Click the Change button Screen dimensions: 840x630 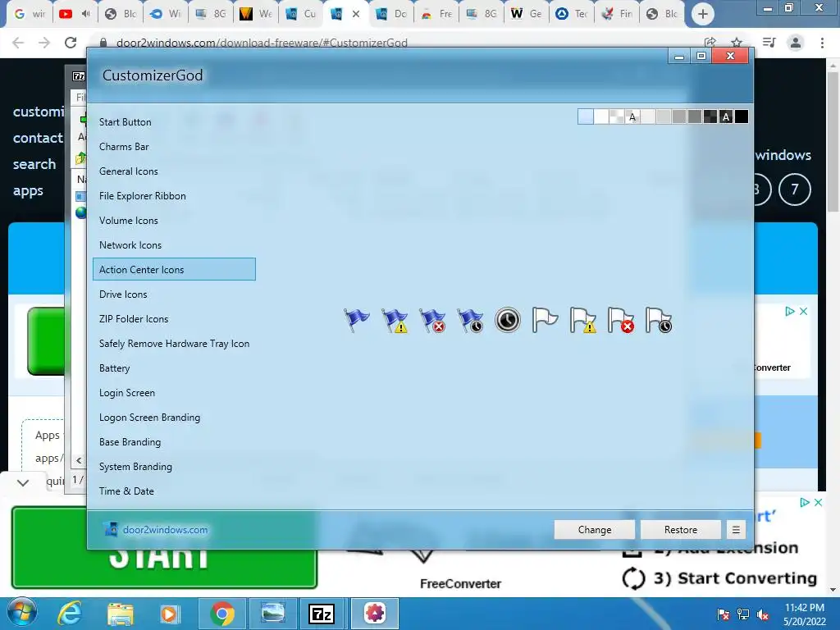point(595,530)
